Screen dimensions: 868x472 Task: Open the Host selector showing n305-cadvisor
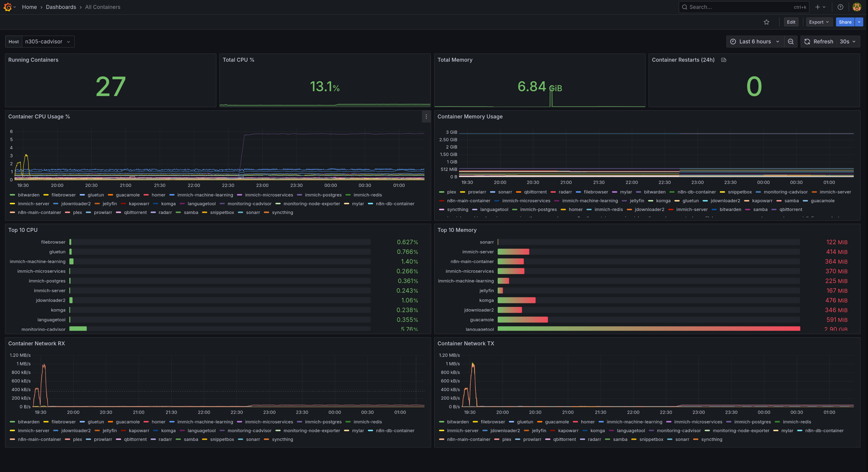coord(48,41)
